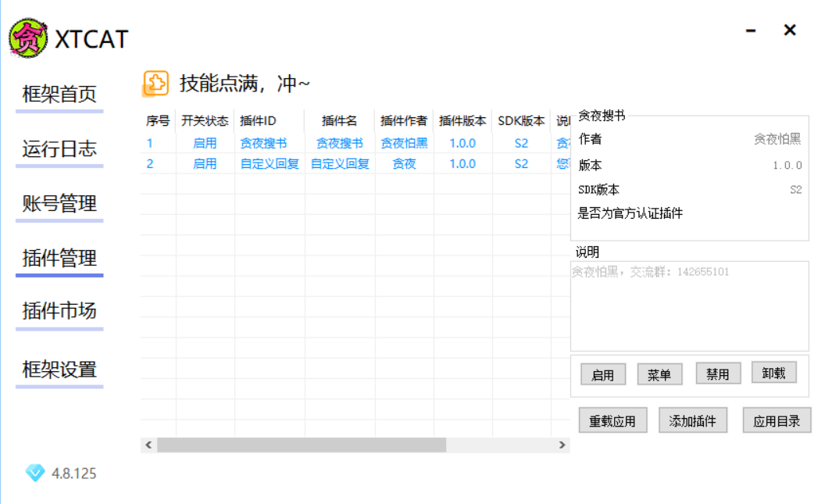Open the 框架首页 tab
Screen dimensions: 825x504
tap(59, 95)
